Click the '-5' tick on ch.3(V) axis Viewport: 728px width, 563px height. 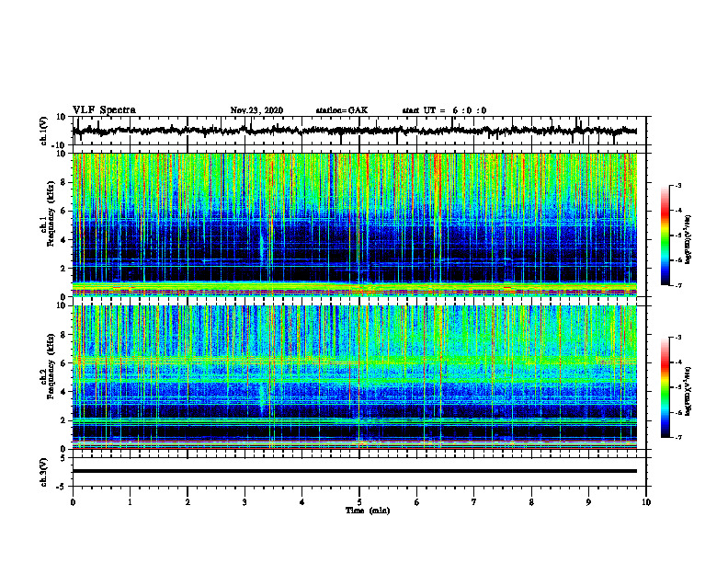(62, 487)
